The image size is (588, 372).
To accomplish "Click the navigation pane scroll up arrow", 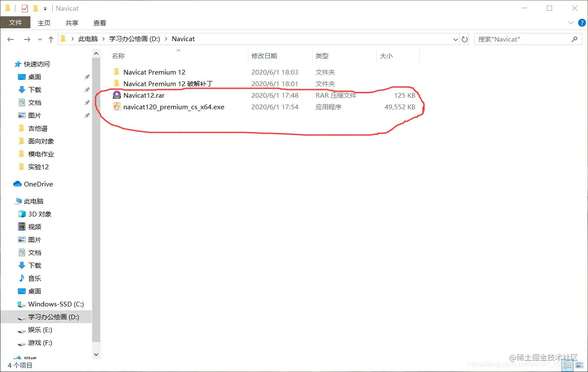I will pos(96,53).
